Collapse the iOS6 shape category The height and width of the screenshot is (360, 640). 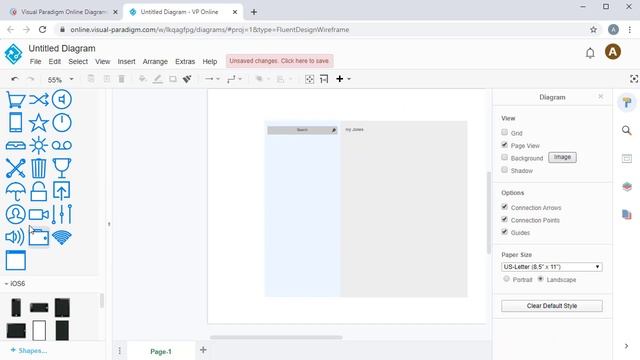pos(15,283)
